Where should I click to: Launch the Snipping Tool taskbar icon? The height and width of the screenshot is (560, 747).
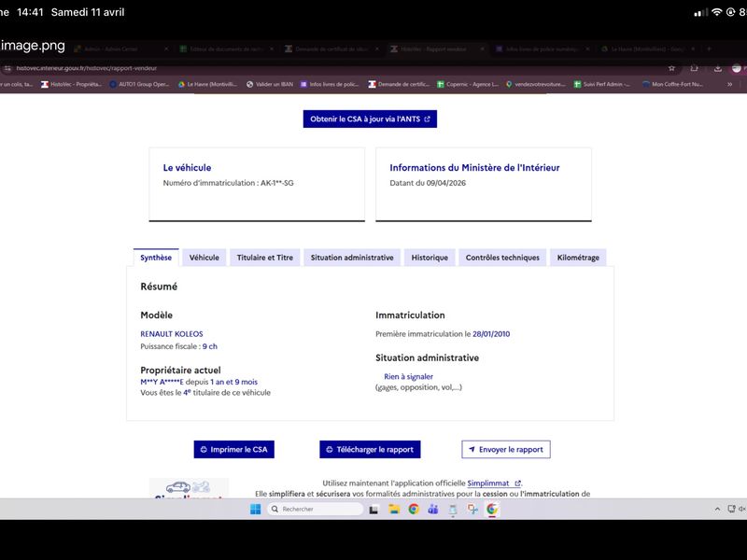point(472,509)
